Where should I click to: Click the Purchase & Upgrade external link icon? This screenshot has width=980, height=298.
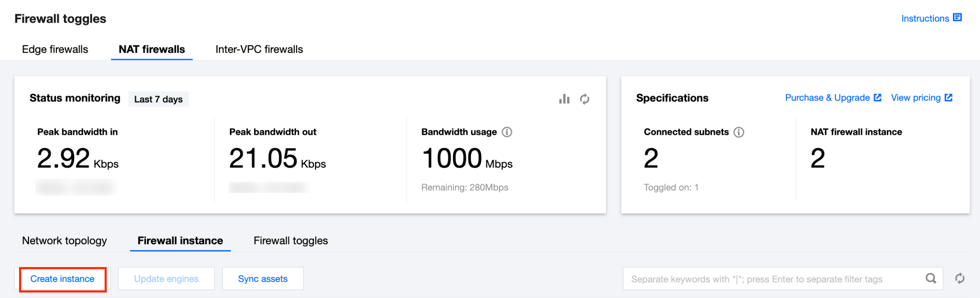coord(877,98)
